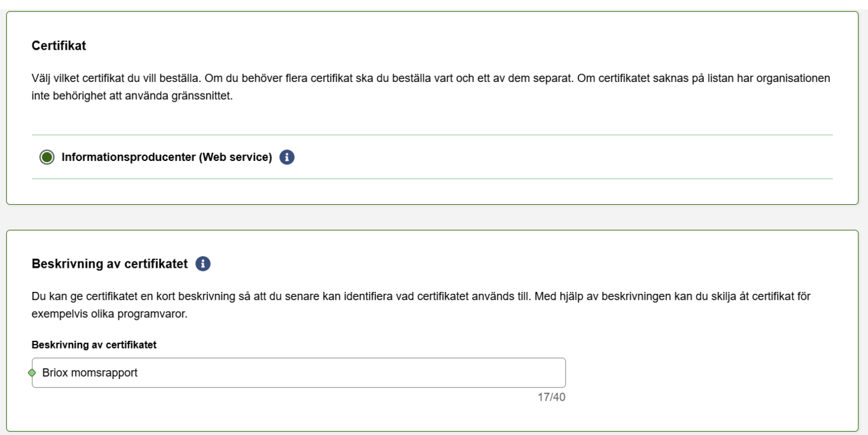This screenshot has height=435, width=868.
Task: Click the Informationsproducenter (Web service) label text
Action: coord(166,157)
